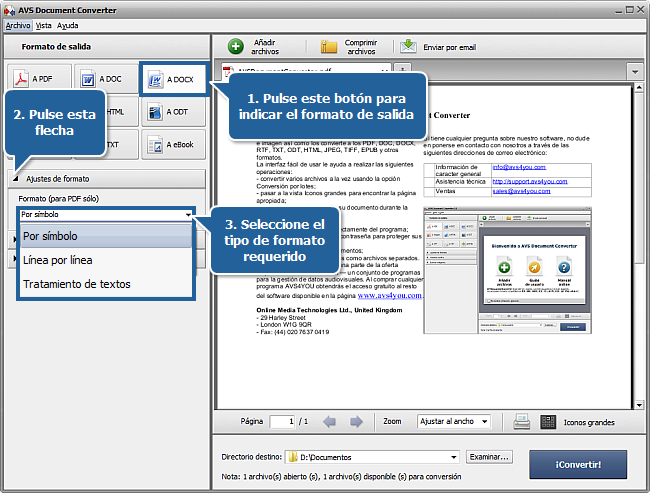Open the Archivo menu
650x493 pixels.
pos(18,26)
